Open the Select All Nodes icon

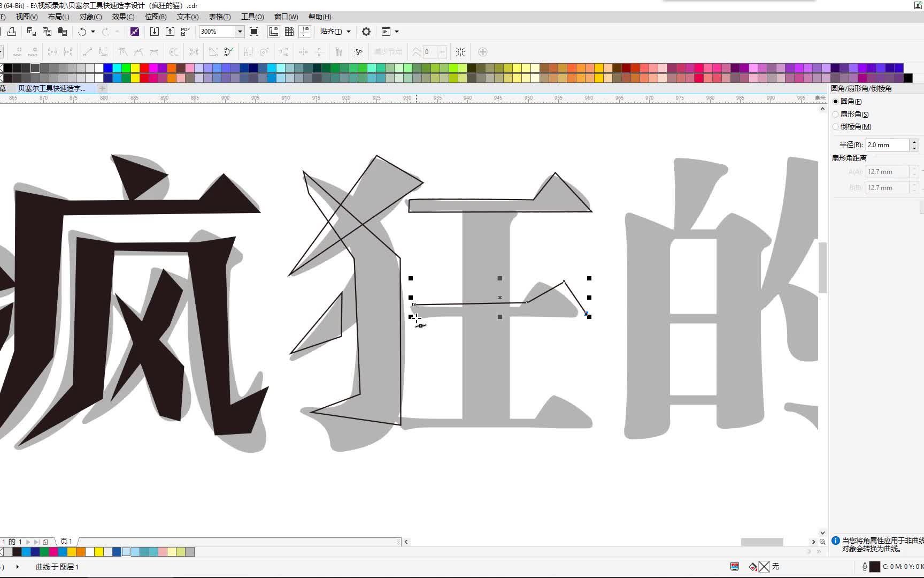coord(358,51)
